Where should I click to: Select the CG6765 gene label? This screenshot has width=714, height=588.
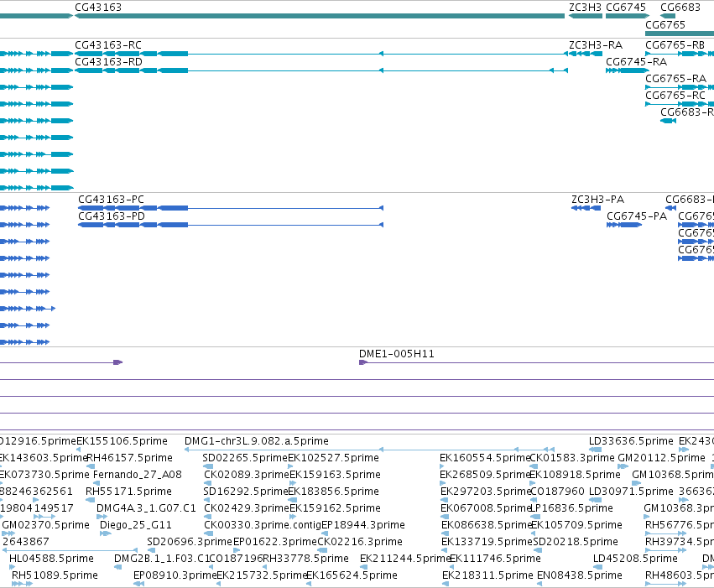click(x=665, y=24)
